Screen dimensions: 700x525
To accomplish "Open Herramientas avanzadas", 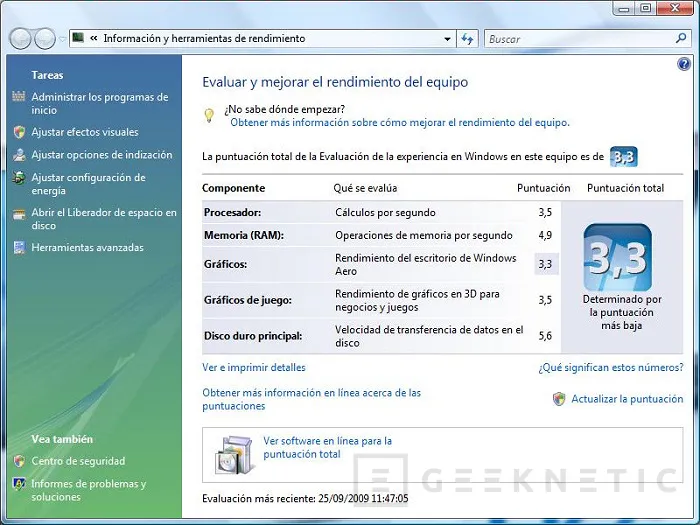I will coord(88,247).
